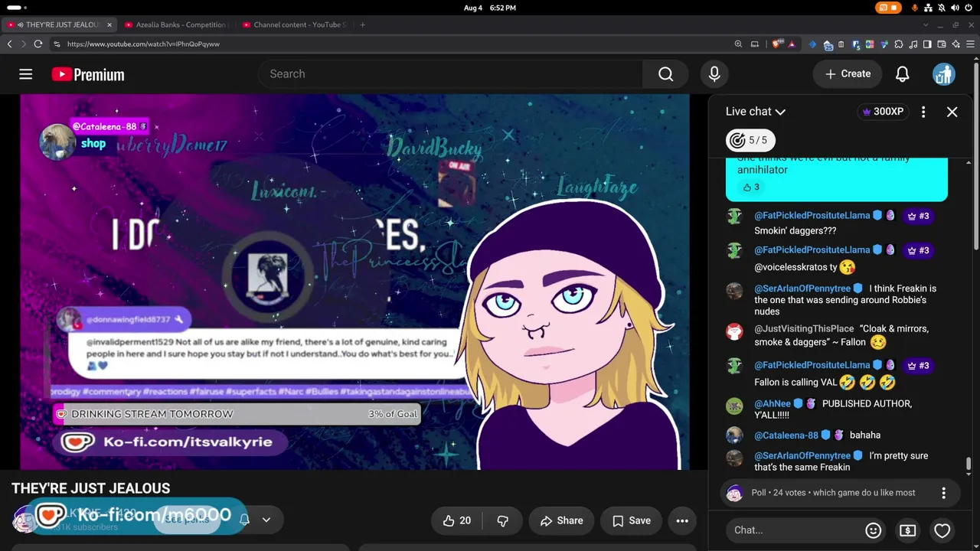Close the live chat panel
The width and height of the screenshot is (980, 551).
(952, 112)
